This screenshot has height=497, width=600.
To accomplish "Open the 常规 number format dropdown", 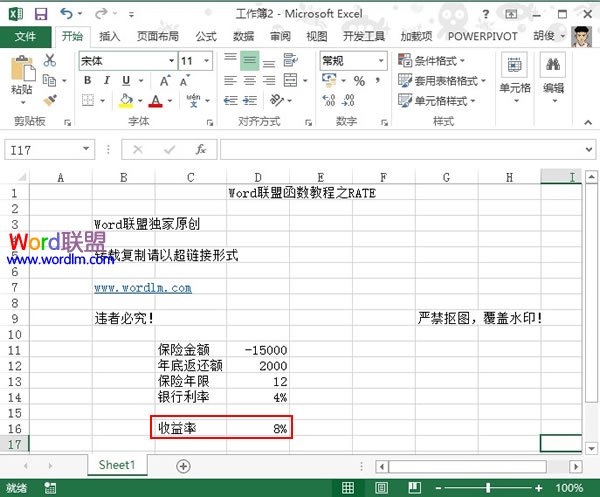I will pyautogui.click(x=381, y=61).
